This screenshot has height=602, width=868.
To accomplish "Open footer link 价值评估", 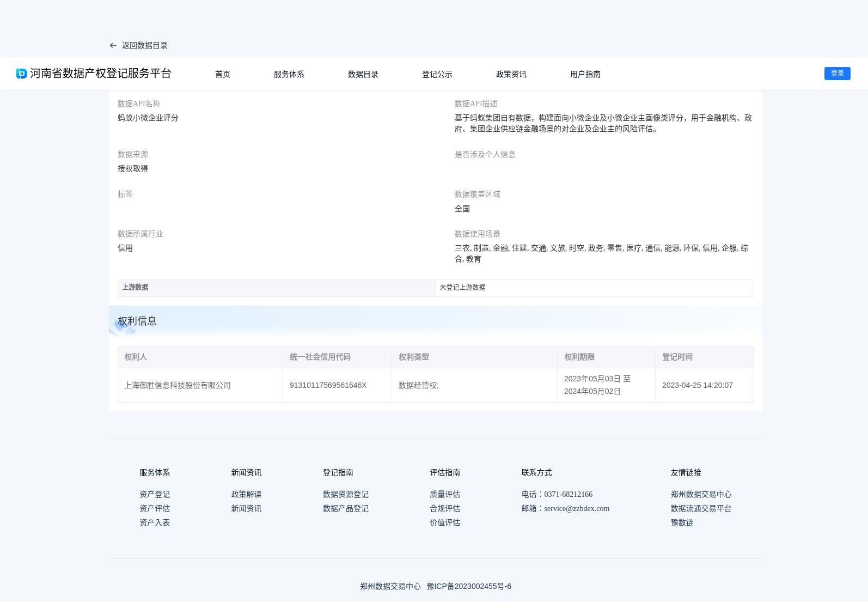I will pos(445,522).
